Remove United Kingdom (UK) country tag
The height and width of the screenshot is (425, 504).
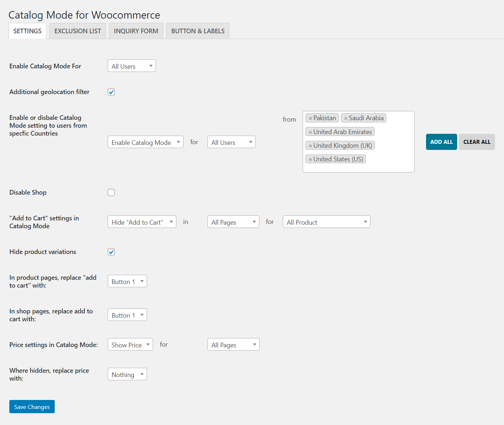[x=310, y=146]
